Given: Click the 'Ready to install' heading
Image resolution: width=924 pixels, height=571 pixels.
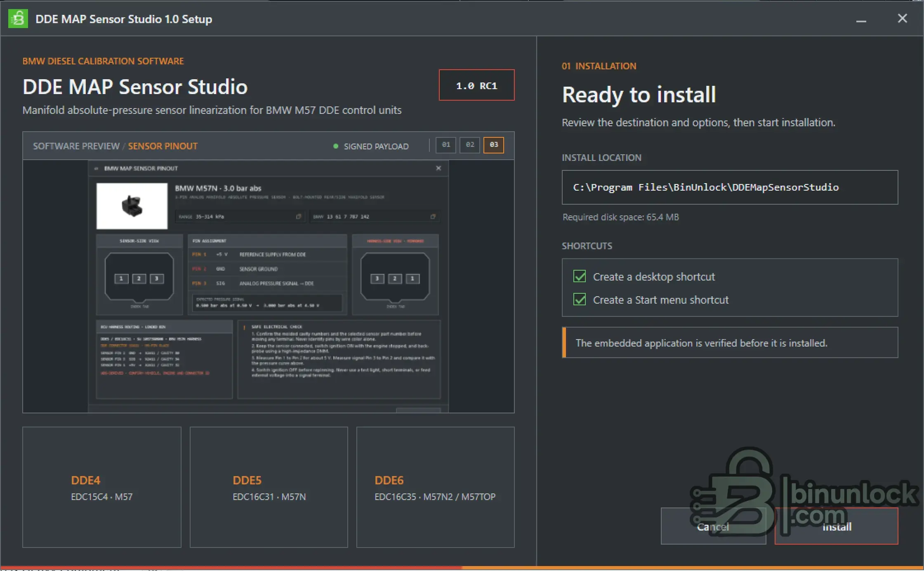Looking at the screenshot, I should (639, 94).
